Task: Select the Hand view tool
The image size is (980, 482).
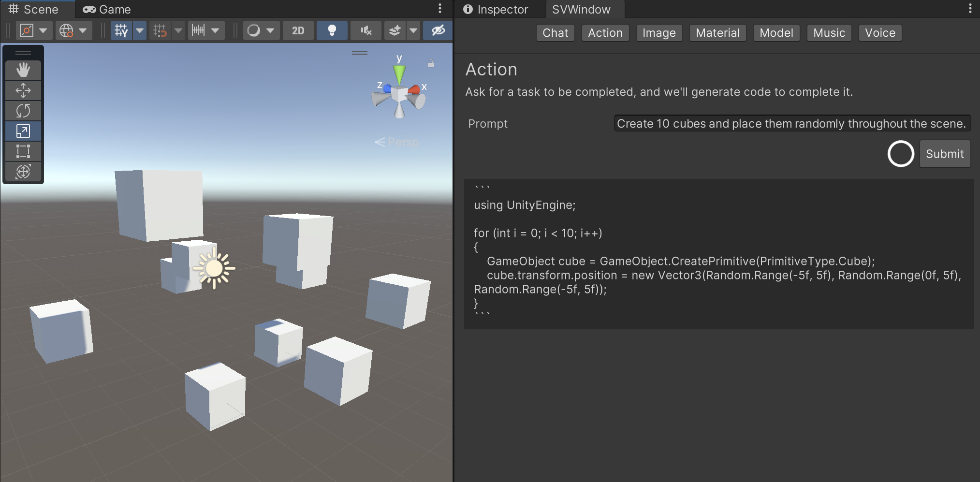Action: 23,70
